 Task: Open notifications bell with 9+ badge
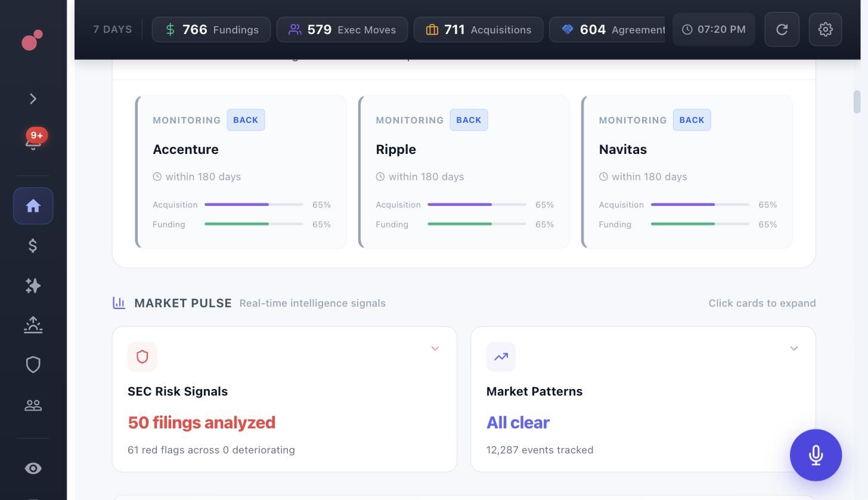pos(33,141)
